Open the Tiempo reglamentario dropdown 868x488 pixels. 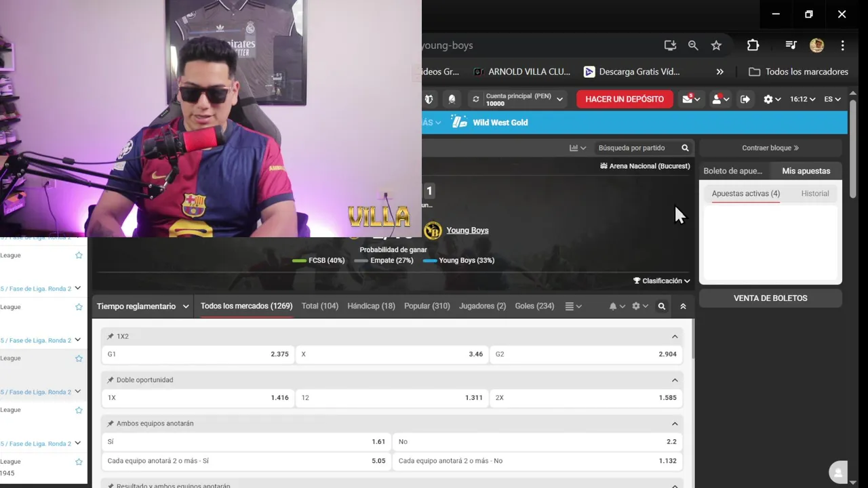click(142, 306)
